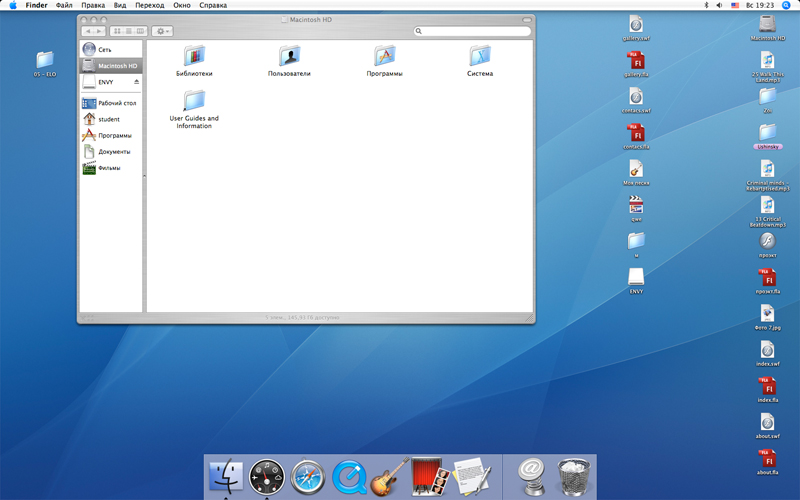Select the ENVY drive on desktop
This screenshot has width=800, height=500.
click(636, 281)
